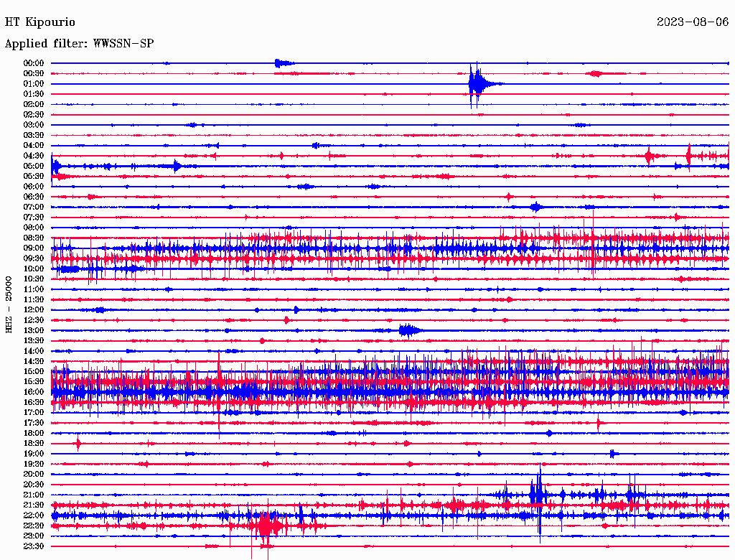735x560 pixels.
Task: Click the large red event burst on 22:30 trace
Action: (x=267, y=526)
